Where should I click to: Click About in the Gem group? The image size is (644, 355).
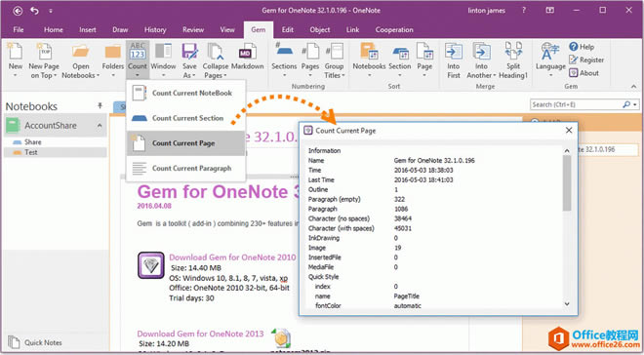(584, 73)
